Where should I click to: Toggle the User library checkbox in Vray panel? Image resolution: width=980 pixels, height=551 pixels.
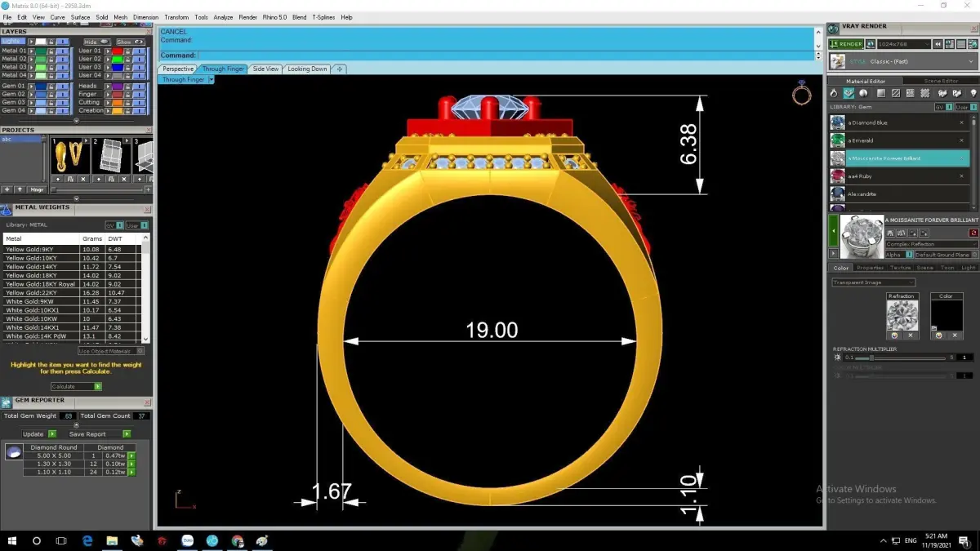coord(973,107)
